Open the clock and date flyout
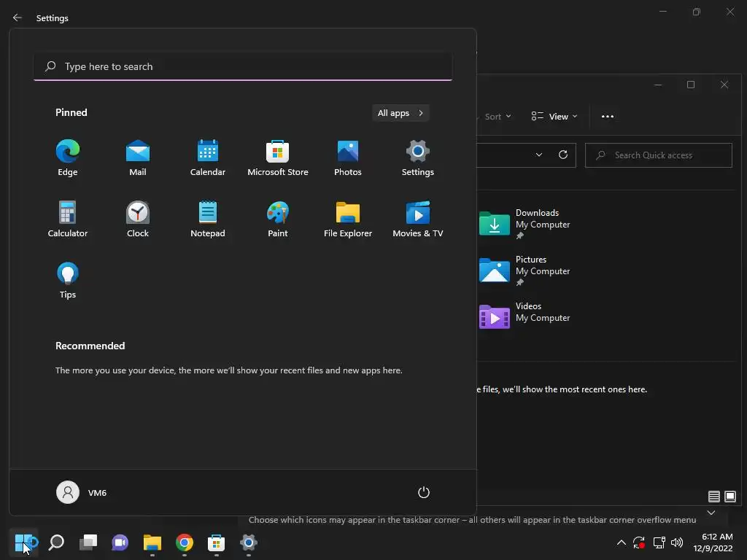Image resolution: width=747 pixels, height=560 pixels. [x=713, y=542]
